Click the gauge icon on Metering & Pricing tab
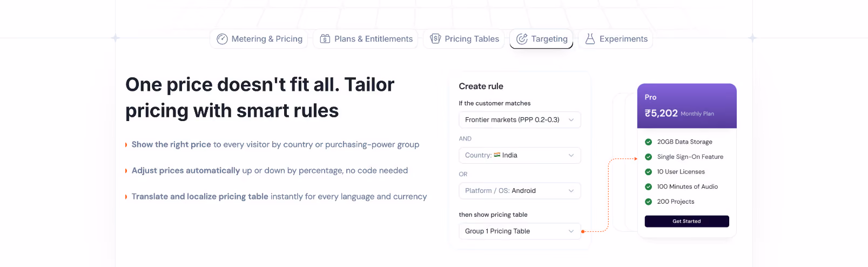The height and width of the screenshot is (267, 868). point(222,39)
